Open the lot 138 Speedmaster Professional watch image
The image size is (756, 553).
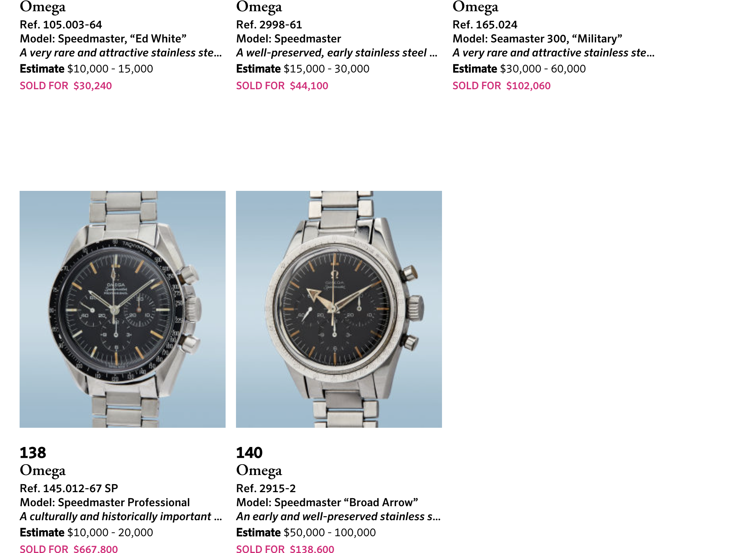pyautogui.click(x=122, y=309)
